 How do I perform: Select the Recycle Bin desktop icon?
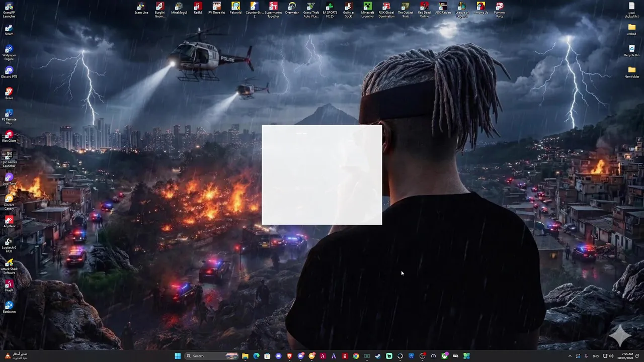coord(632,51)
